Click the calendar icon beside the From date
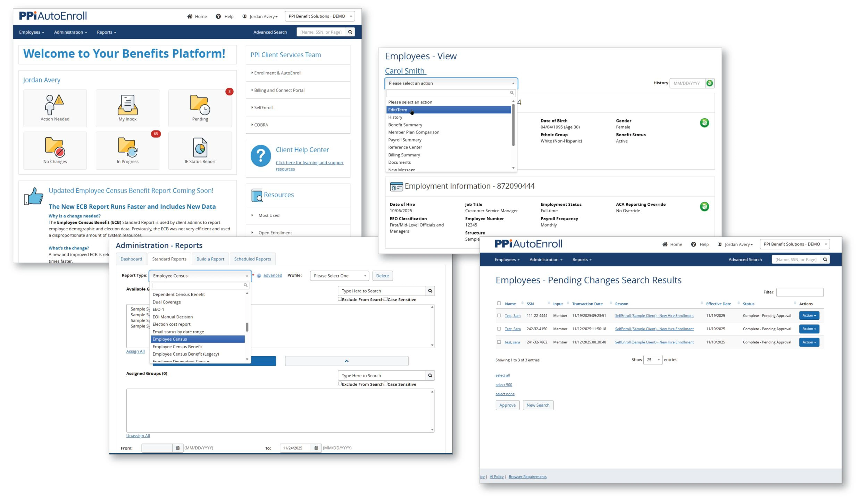868x504 pixels. pyautogui.click(x=177, y=448)
